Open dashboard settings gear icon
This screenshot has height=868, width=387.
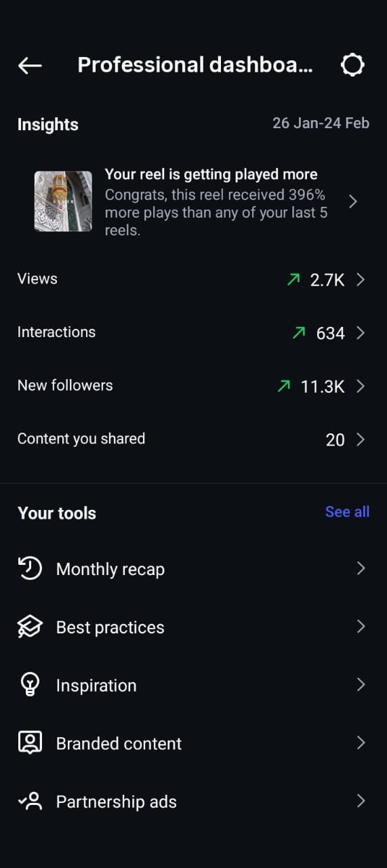352,65
